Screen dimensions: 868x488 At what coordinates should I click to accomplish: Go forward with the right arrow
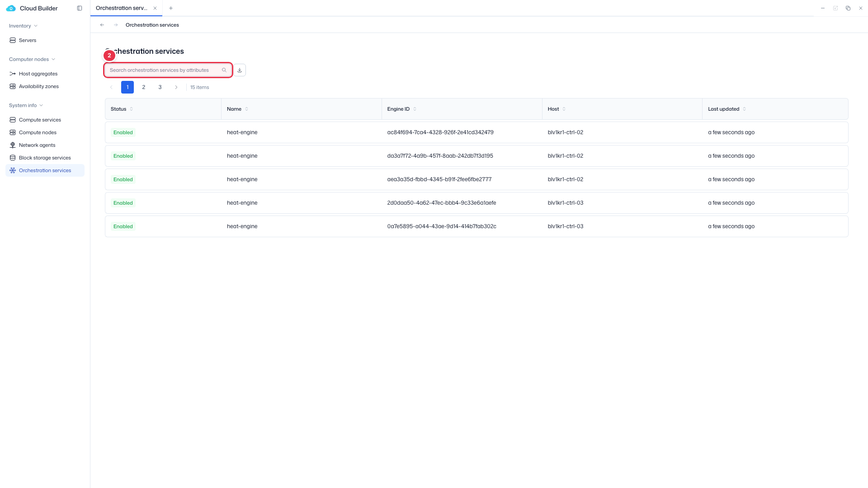click(116, 25)
